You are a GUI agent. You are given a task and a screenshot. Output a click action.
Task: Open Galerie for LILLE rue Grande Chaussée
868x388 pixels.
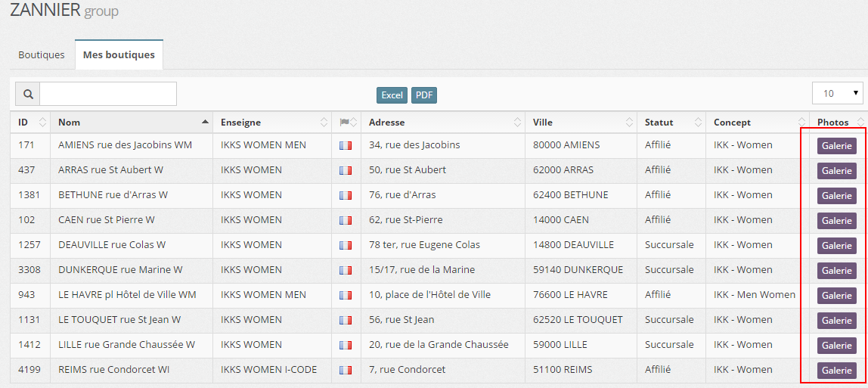point(836,346)
